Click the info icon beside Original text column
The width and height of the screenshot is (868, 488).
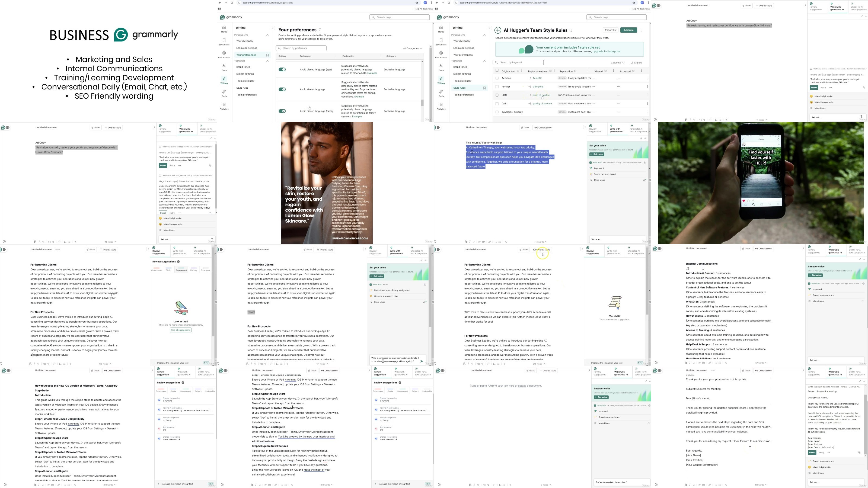(x=518, y=71)
